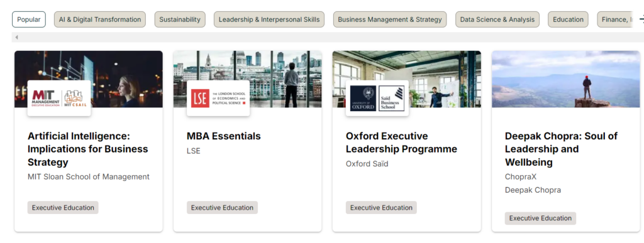Click the Oxford Saïd Business School logo
This screenshot has height=243, width=644.
pyautogui.click(x=377, y=99)
